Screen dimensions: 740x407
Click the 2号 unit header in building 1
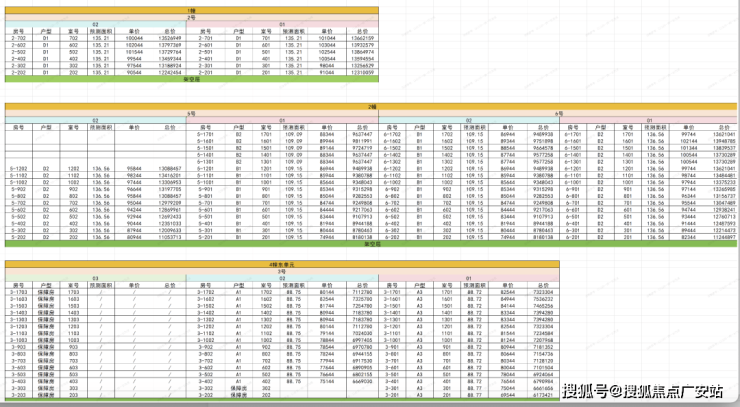(x=192, y=17)
